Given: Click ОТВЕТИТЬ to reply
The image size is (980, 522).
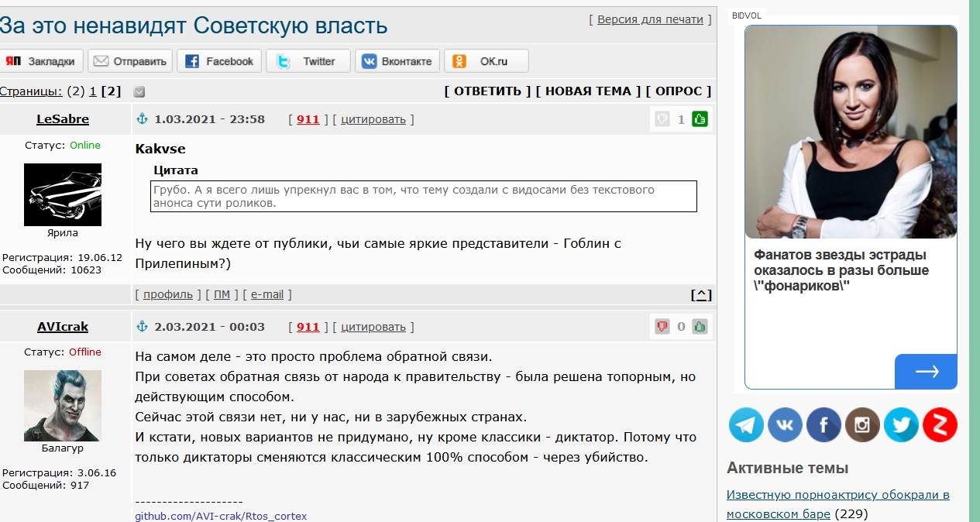Looking at the screenshot, I should [x=487, y=91].
